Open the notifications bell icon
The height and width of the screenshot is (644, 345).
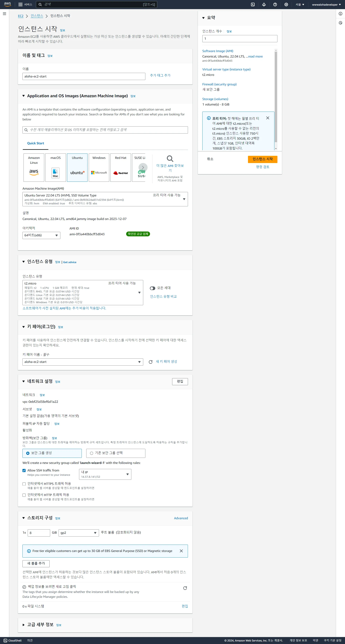pyautogui.click(x=264, y=4)
